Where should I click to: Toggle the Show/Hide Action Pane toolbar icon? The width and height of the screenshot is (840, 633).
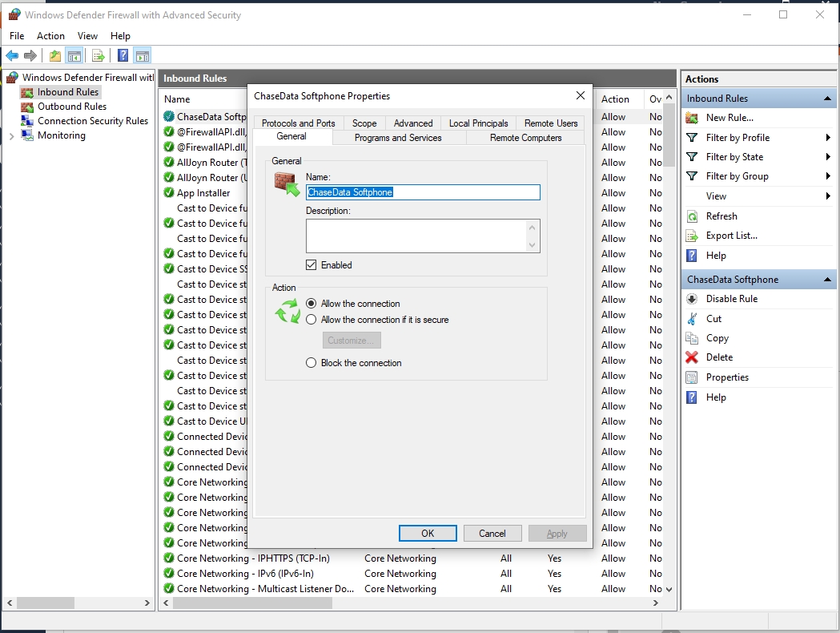[x=143, y=55]
